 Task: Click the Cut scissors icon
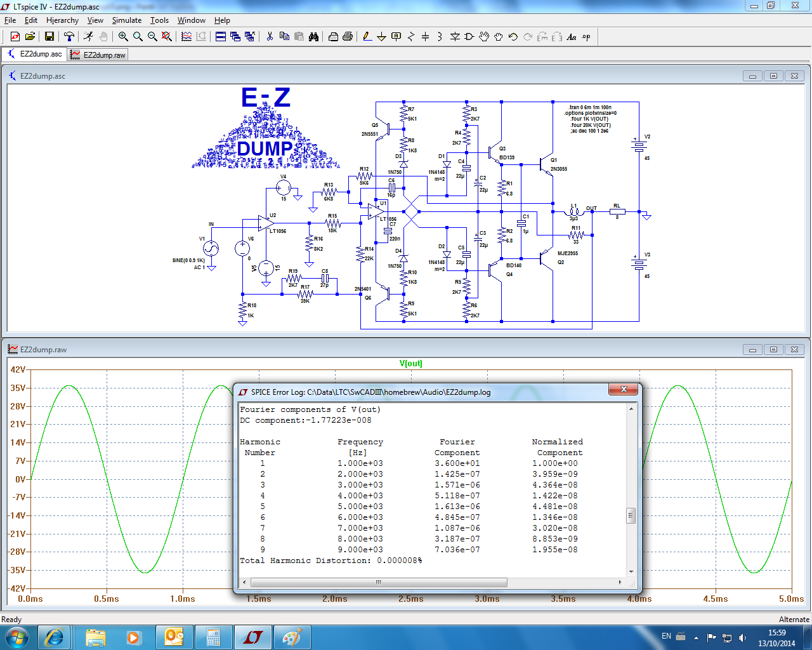tap(270, 37)
